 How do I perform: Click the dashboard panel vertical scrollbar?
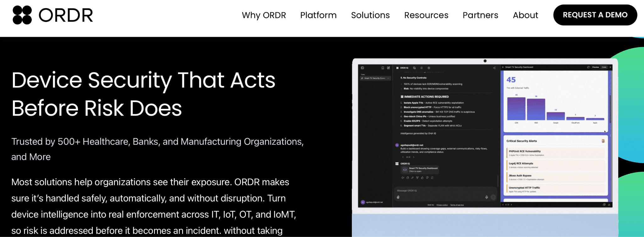(x=610, y=108)
